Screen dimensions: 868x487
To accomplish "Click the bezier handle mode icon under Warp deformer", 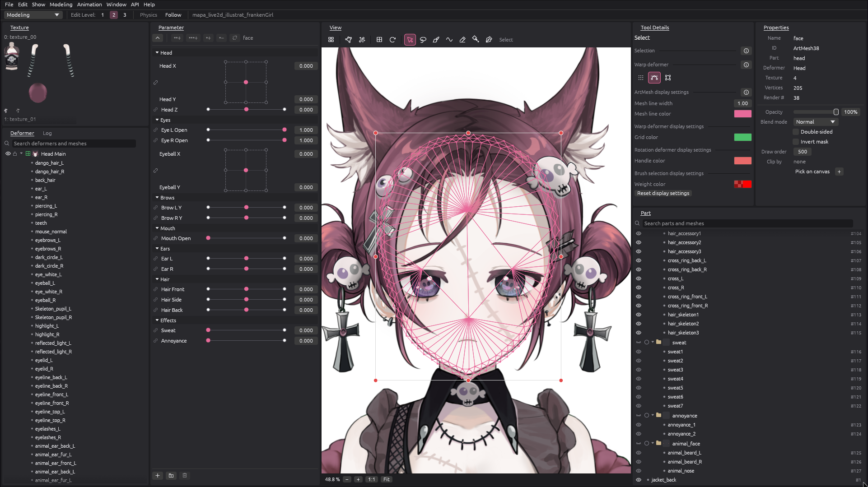I will pyautogui.click(x=654, y=78).
